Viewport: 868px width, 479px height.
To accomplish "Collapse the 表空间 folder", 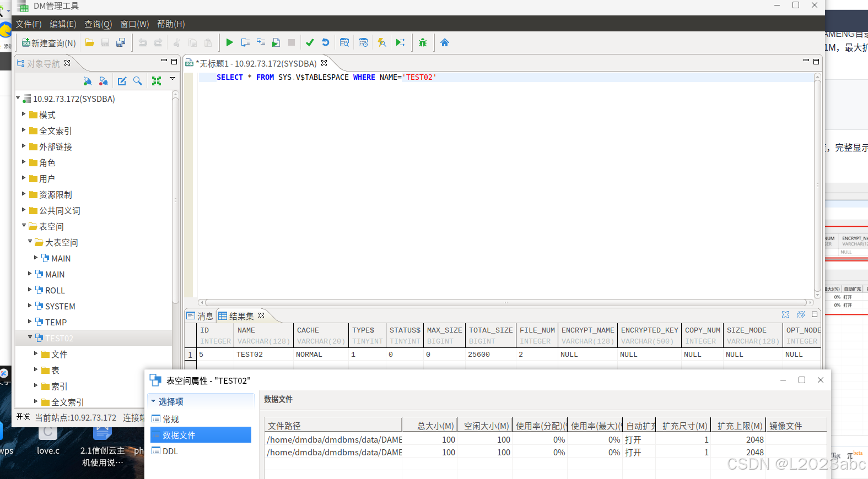I will (24, 226).
